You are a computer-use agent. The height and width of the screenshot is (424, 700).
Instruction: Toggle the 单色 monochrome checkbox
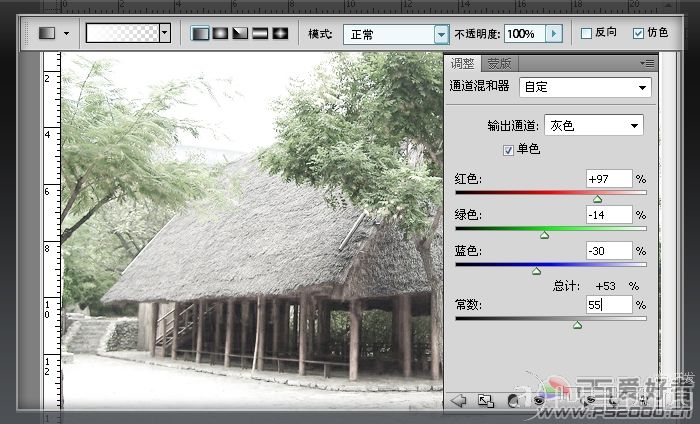click(x=508, y=150)
